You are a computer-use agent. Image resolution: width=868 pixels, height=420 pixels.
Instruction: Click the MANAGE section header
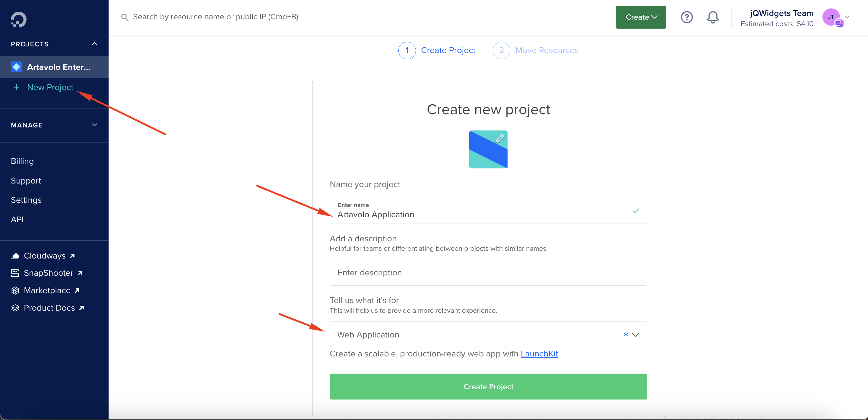tap(54, 125)
